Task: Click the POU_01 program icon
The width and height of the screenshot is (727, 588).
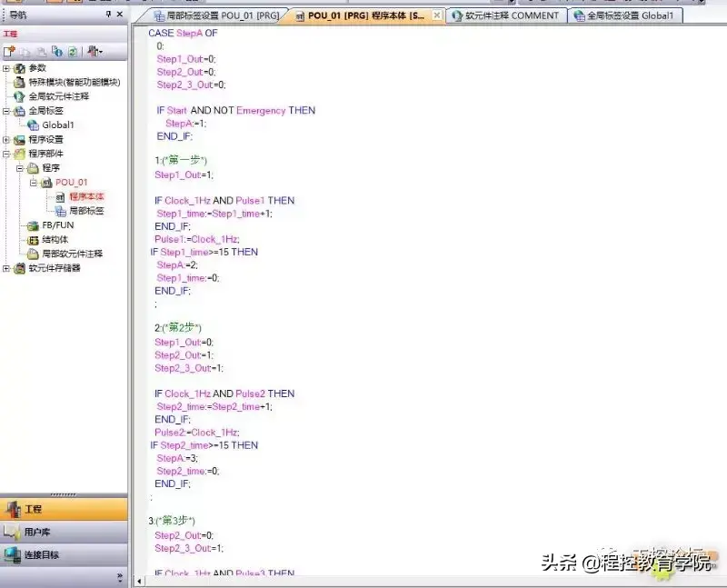Action: click(46, 183)
